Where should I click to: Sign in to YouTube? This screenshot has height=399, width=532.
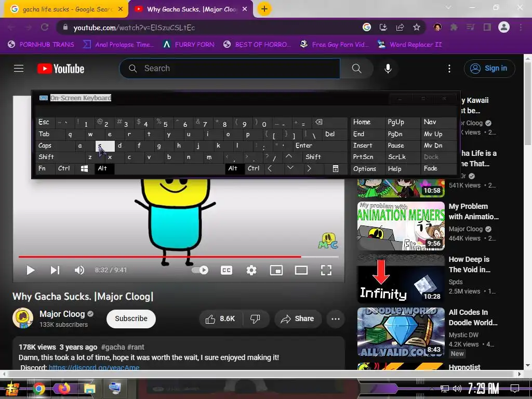(489, 69)
